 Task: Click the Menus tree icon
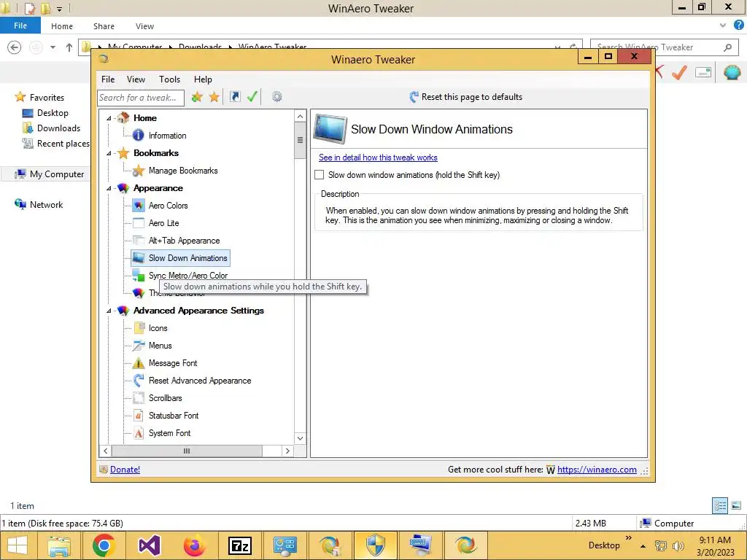[138, 346]
